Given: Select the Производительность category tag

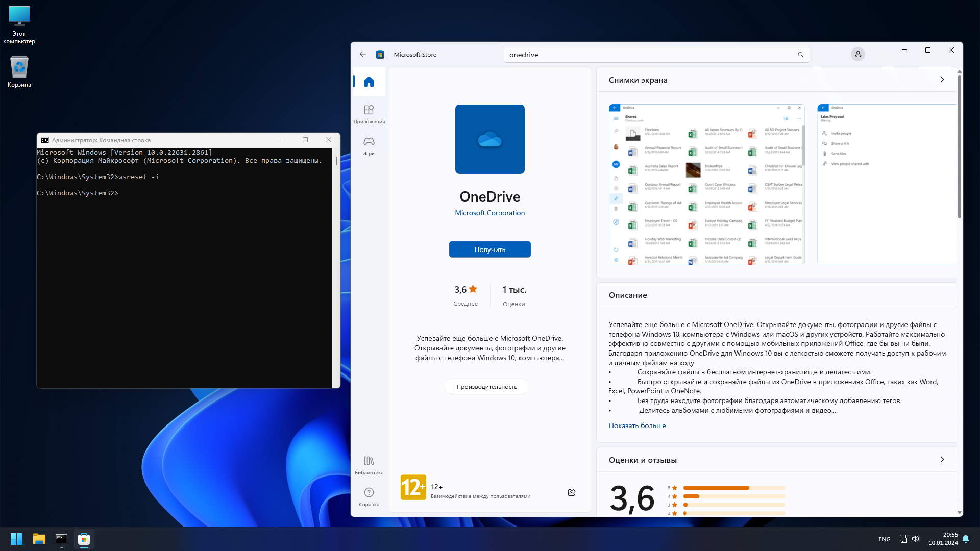Looking at the screenshot, I should pyautogui.click(x=486, y=387).
